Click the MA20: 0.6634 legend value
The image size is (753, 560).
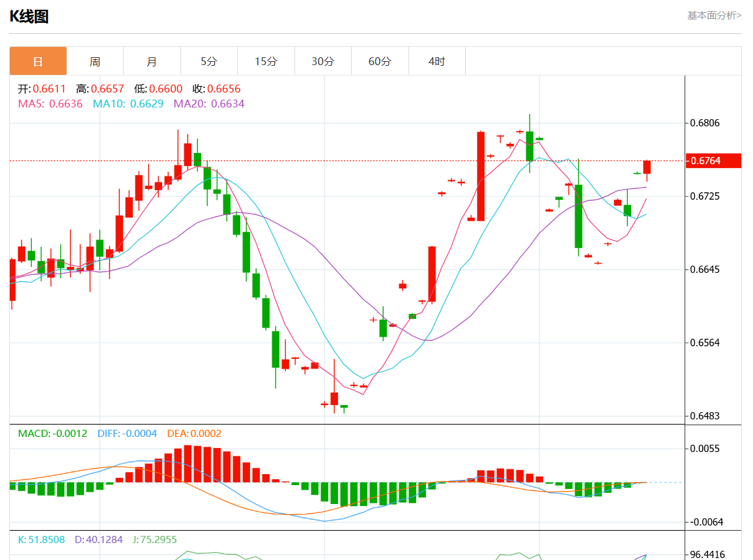[209, 104]
